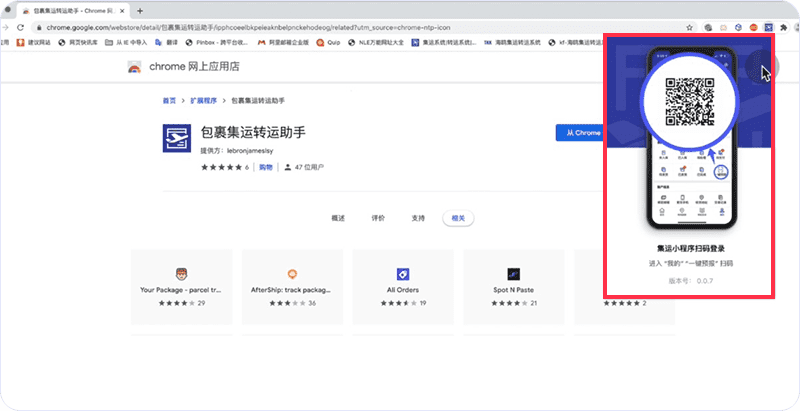Click the Your Package extension icon

(x=180, y=274)
